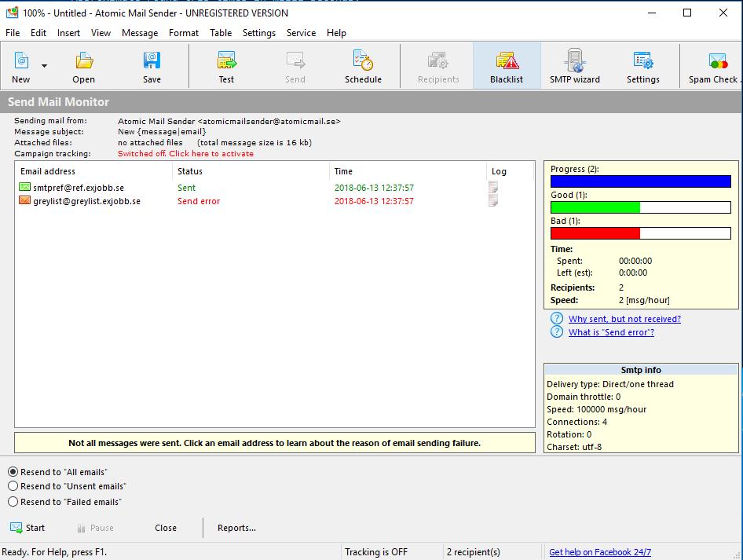Open the Settings menu in menu bar
Screen dimensions: 743x560
258,33
